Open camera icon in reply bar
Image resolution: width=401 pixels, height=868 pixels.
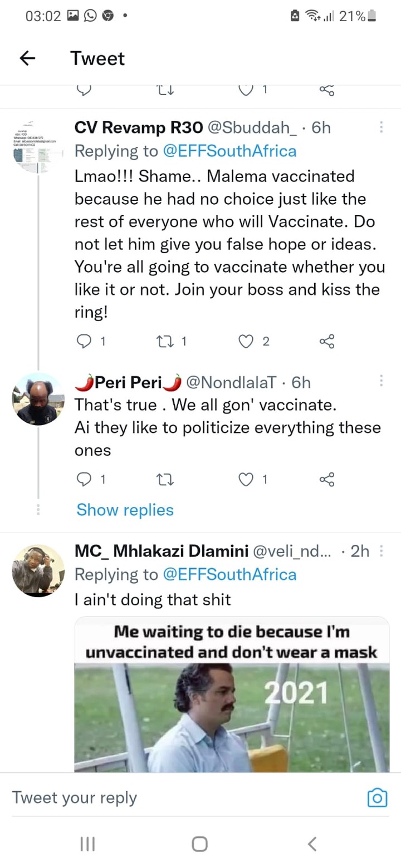pos(377,798)
